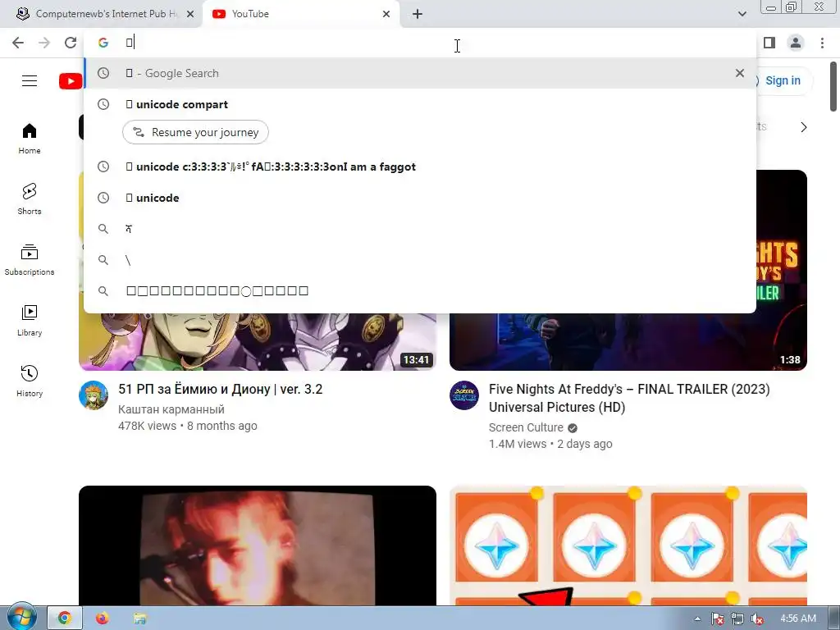Screen dimensions: 840x630
Task: Remove the Google Search suggestion with X
Action: (740, 73)
